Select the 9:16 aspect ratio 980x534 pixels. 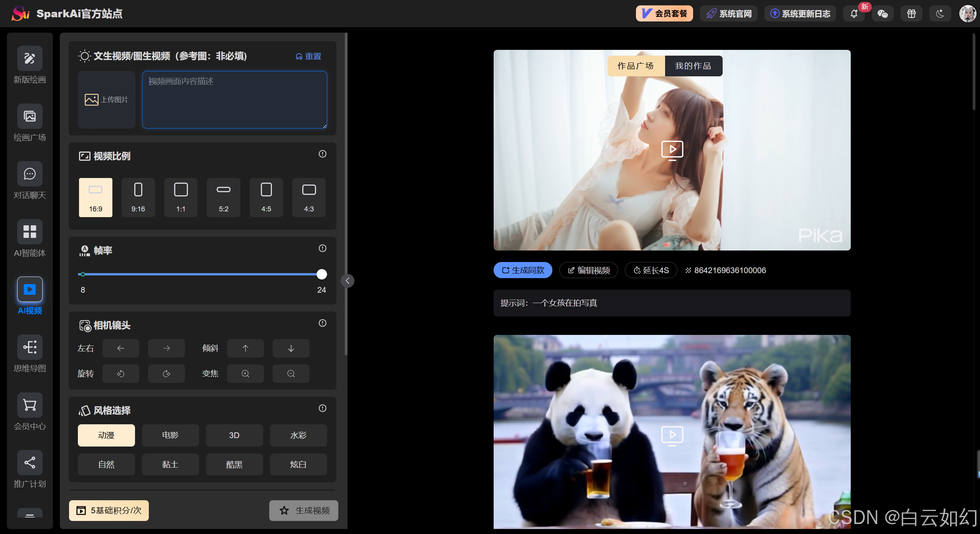[138, 197]
